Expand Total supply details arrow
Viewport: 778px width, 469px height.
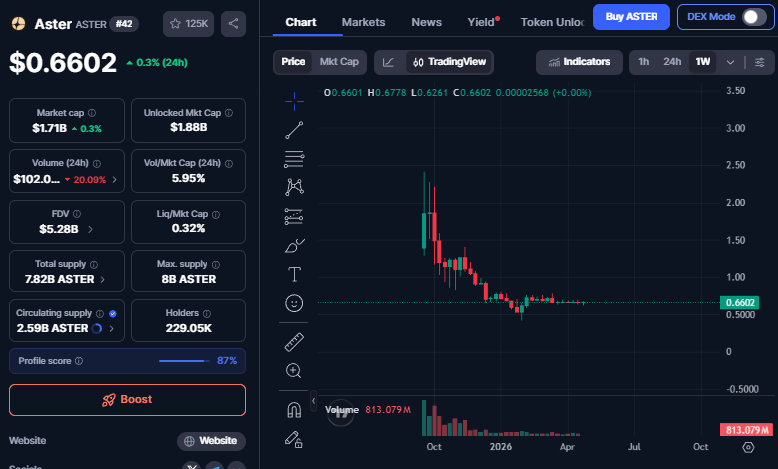pyautogui.click(x=103, y=279)
